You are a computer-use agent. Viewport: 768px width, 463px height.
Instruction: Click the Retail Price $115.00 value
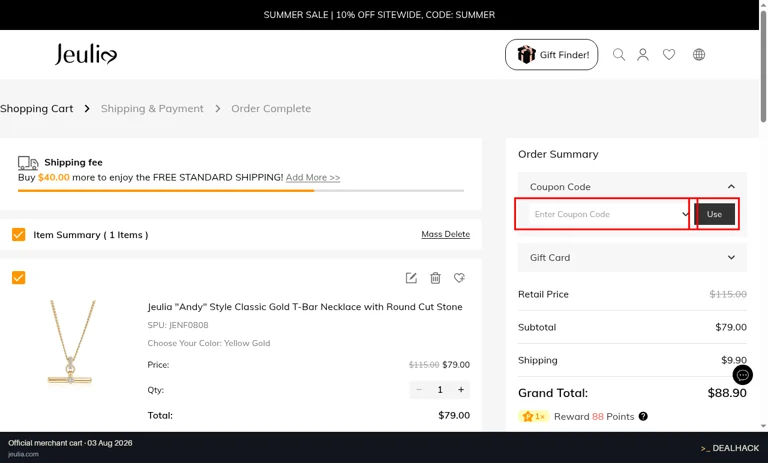[x=728, y=294]
